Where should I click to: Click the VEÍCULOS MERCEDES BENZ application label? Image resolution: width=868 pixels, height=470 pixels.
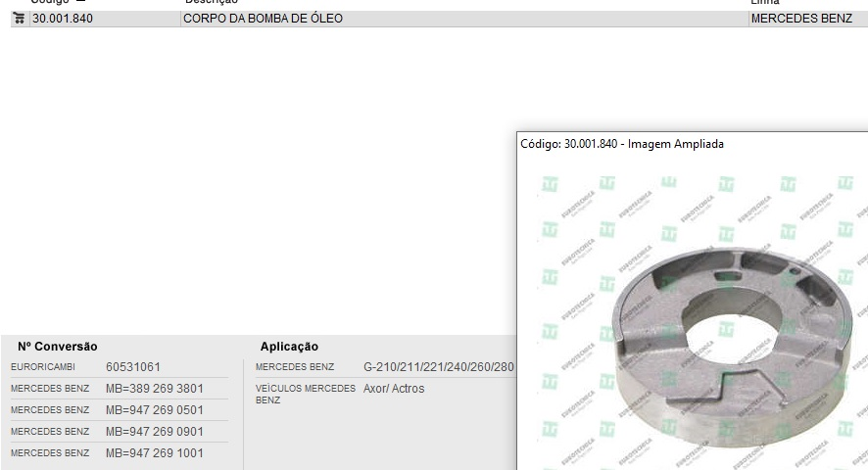[x=305, y=395]
